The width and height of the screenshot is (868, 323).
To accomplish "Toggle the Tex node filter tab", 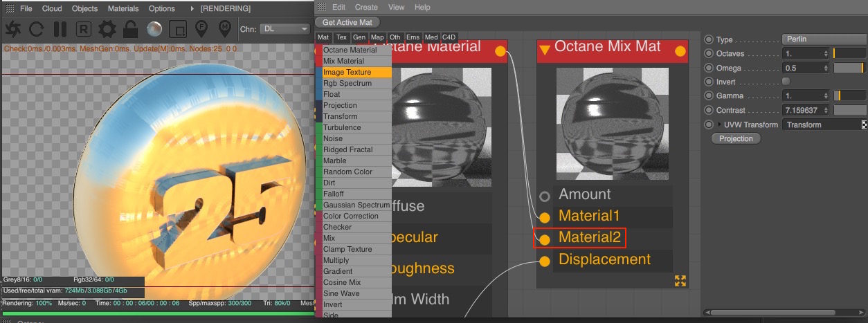I will (341, 37).
